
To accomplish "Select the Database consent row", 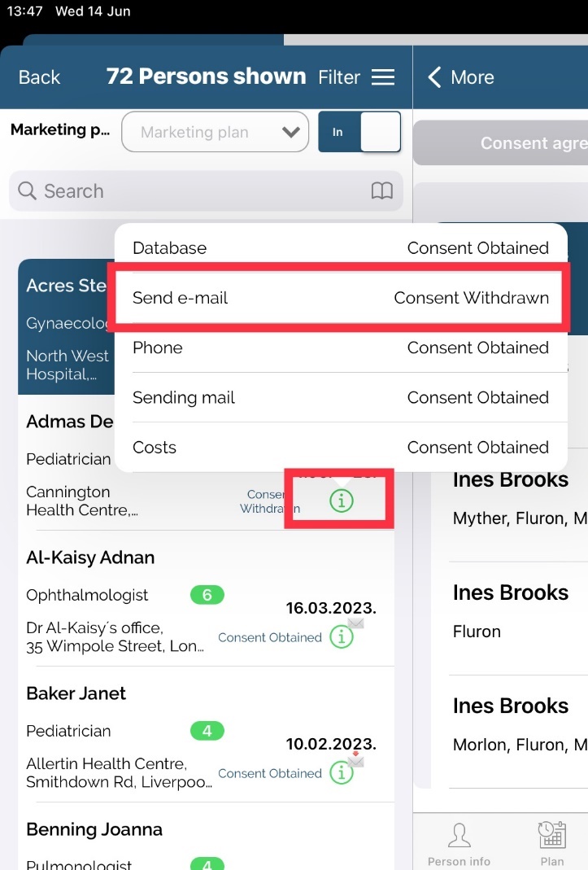I will 341,248.
